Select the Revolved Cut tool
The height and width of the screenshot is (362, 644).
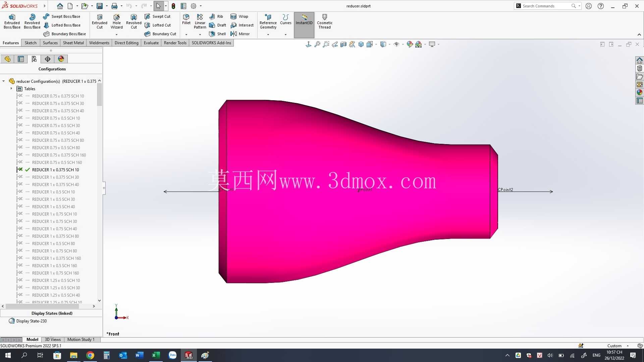[x=134, y=21]
